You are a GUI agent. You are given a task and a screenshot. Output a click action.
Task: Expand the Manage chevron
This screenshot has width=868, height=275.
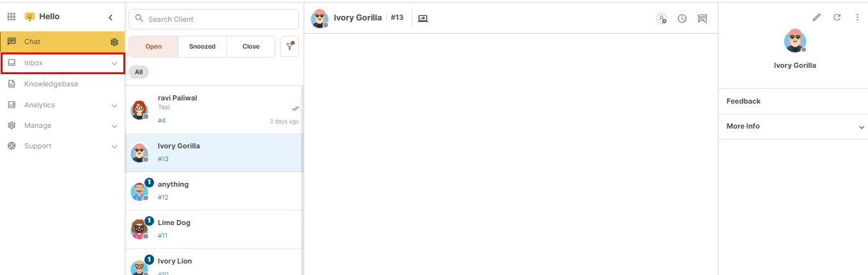[114, 126]
